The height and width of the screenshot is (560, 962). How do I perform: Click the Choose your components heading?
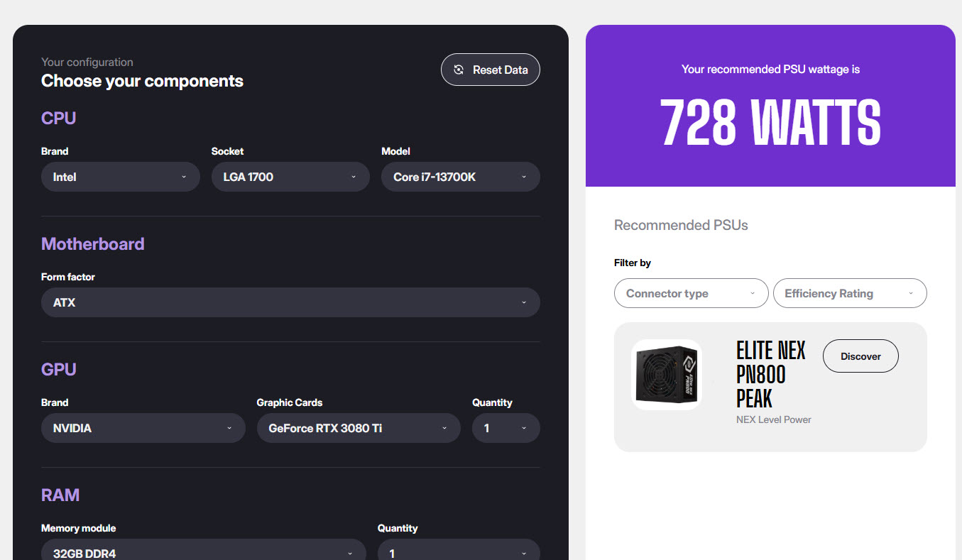pyautogui.click(x=142, y=81)
